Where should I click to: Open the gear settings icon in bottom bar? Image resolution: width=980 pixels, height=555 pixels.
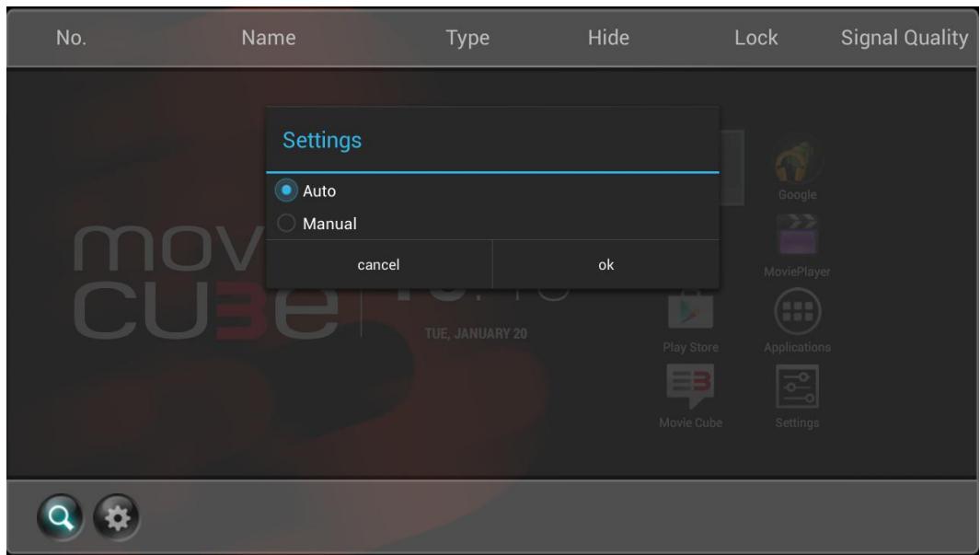[117, 517]
